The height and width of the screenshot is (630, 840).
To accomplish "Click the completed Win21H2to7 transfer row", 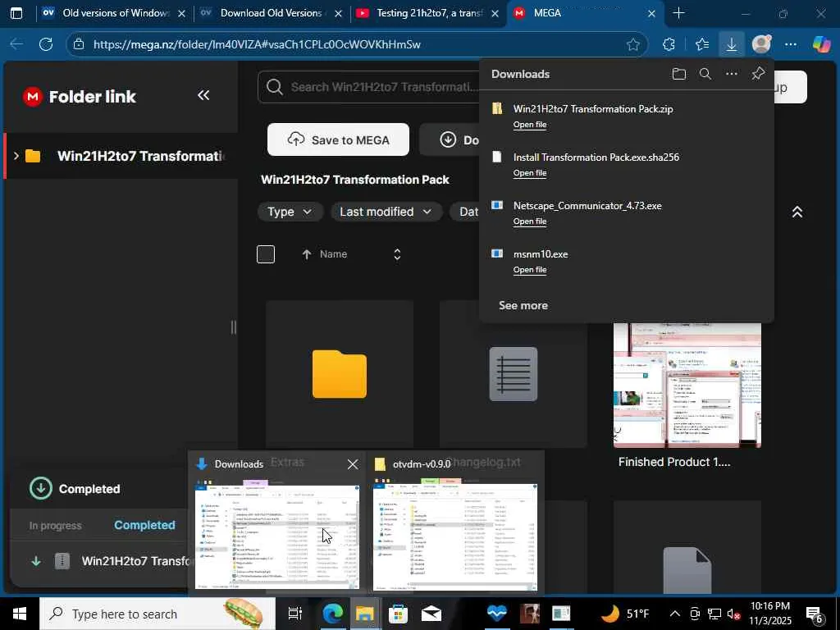I will point(109,561).
